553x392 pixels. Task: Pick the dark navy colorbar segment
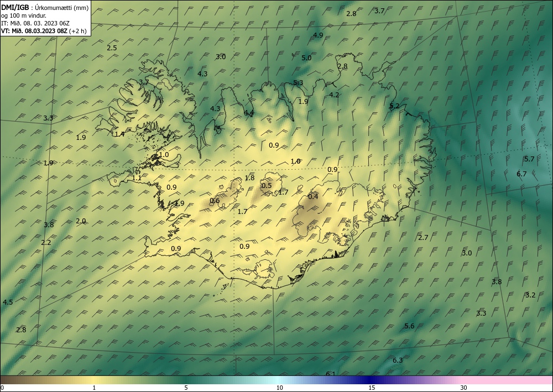[371, 380]
